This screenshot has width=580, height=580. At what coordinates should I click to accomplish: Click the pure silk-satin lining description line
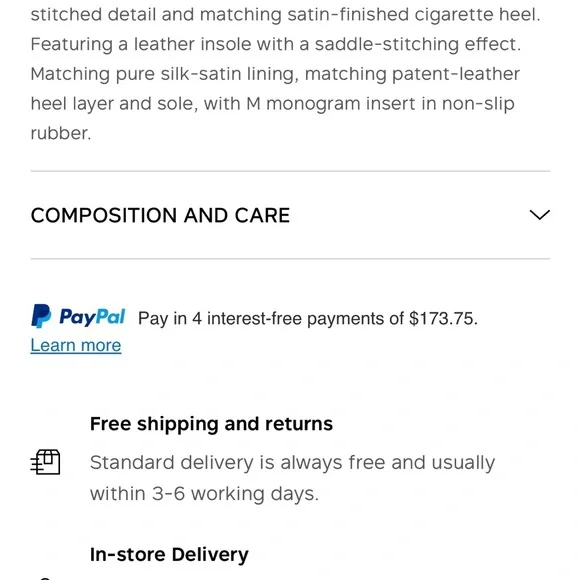pyautogui.click(x=275, y=74)
